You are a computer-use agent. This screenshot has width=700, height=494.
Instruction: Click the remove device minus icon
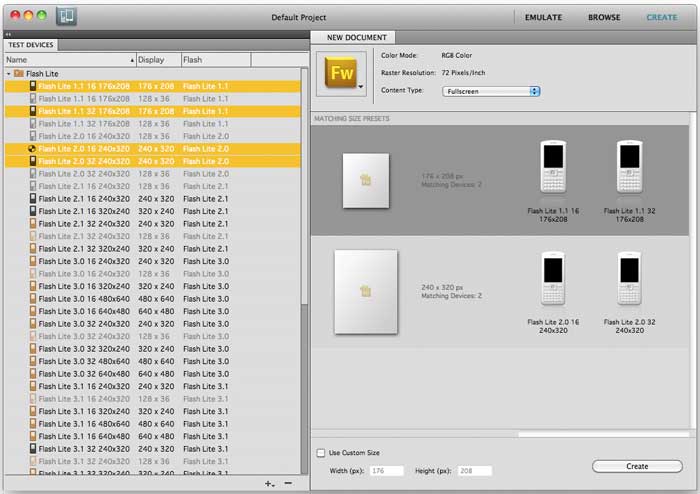[x=288, y=483]
